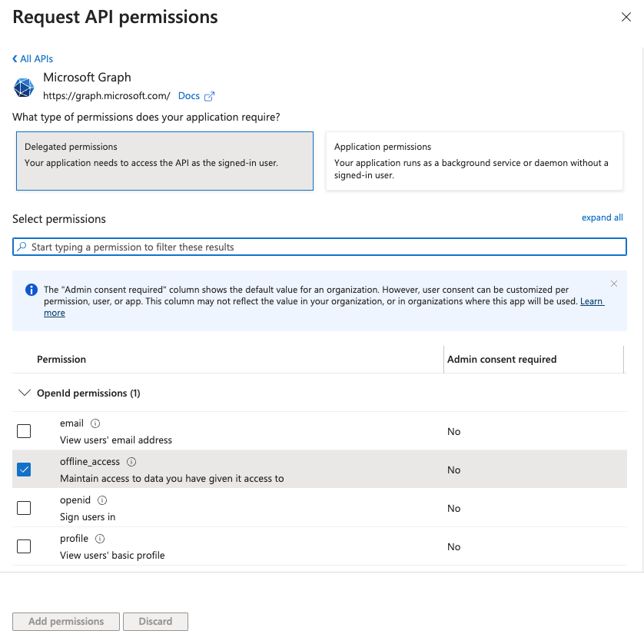The width and height of the screenshot is (644, 644).
Task: Click the info tooltip next to openid
Action: tap(101, 500)
